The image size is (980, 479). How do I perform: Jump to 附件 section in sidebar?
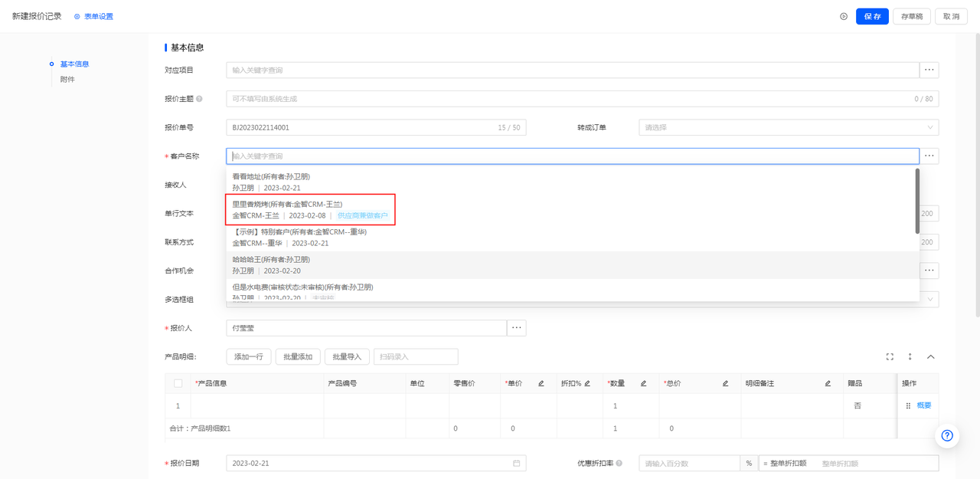pos(67,79)
